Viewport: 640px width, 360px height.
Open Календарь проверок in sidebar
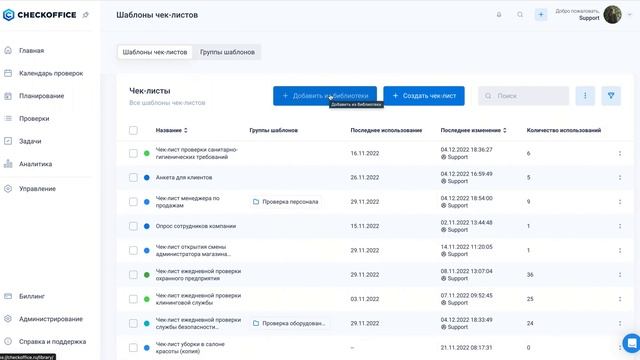tap(51, 73)
